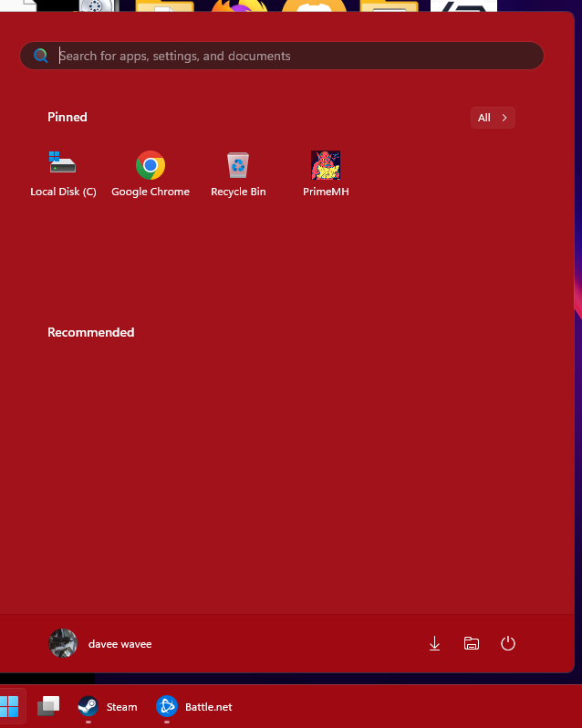Open File Explorer from Start footer

472,643
